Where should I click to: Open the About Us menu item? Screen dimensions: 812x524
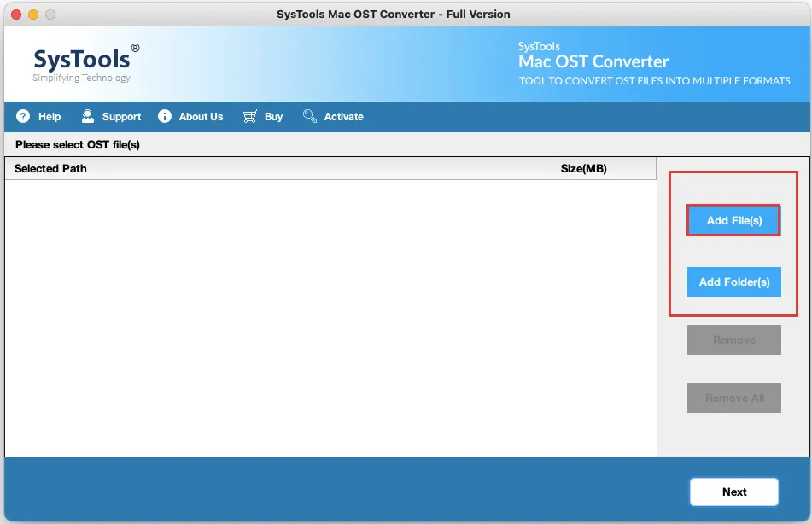201,117
